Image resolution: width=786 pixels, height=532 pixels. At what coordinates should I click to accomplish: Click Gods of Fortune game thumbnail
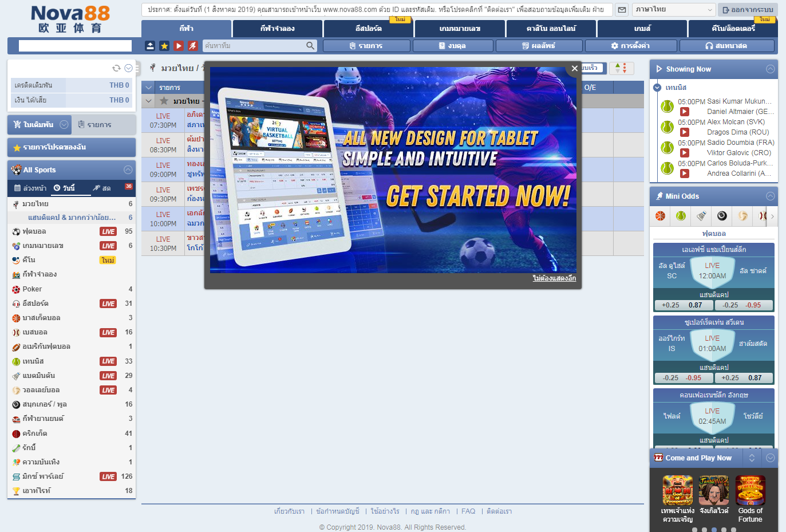(x=750, y=491)
